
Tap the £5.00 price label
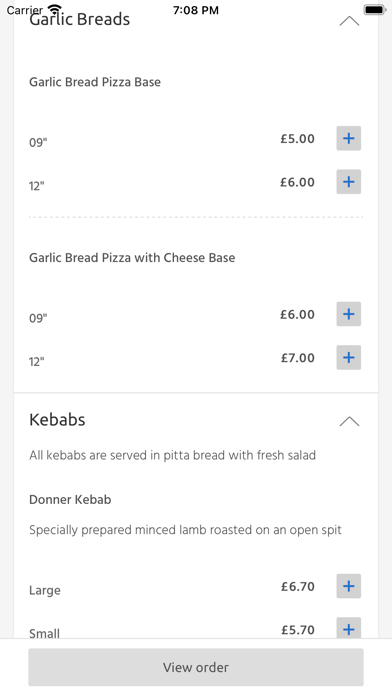[x=297, y=139]
